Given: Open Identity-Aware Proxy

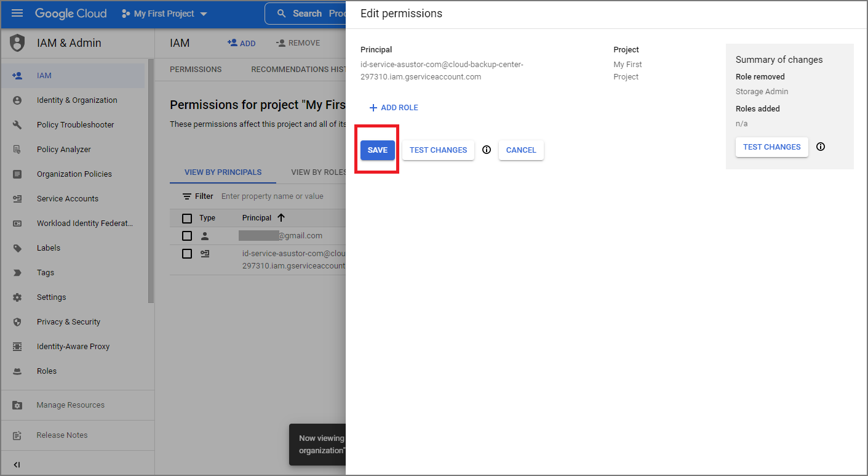Looking at the screenshot, I should [x=73, y=347].
